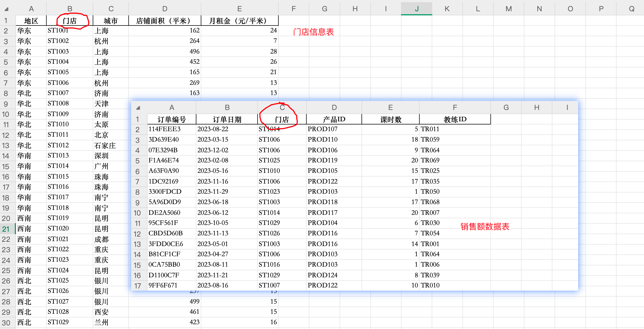Select the TR039 coach cell
This screenshot has width=644, height=329.
tap(430, 275)
